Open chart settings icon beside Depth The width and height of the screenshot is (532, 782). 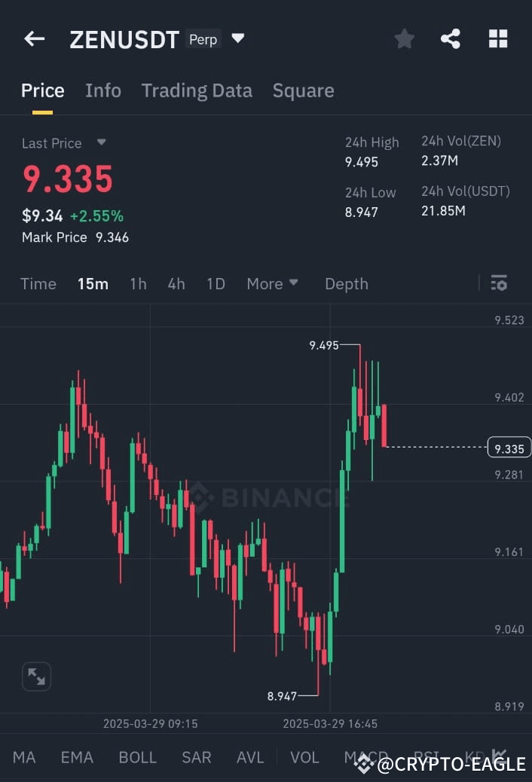499,283
